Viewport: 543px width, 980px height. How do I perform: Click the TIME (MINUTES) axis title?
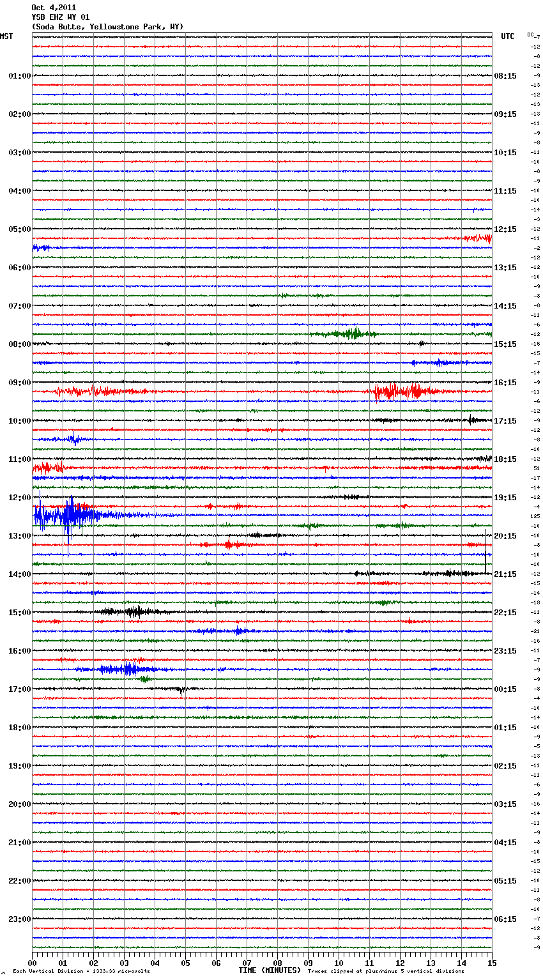click(270, 970)
